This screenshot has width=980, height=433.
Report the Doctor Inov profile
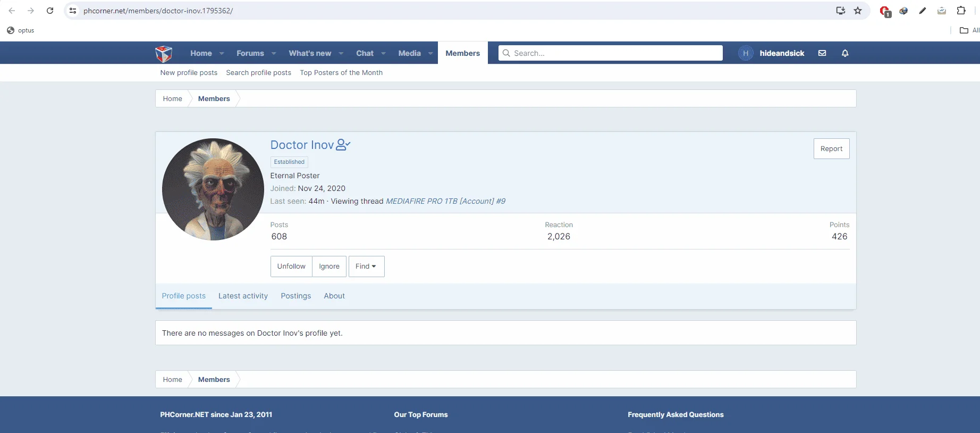point(831,149)
